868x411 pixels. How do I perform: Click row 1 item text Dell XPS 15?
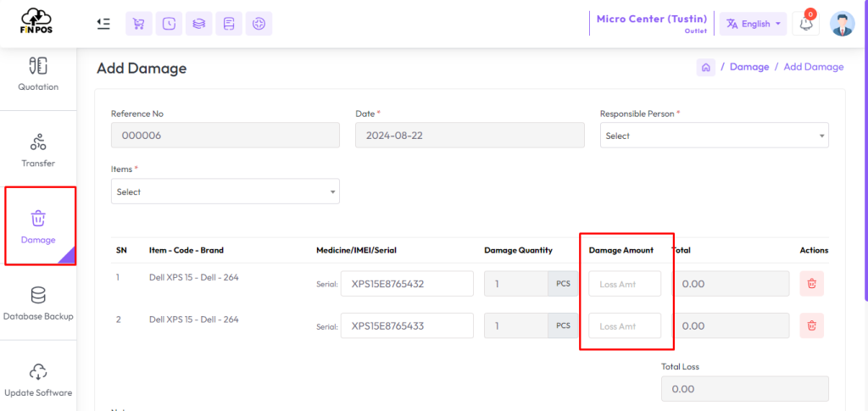194,278
